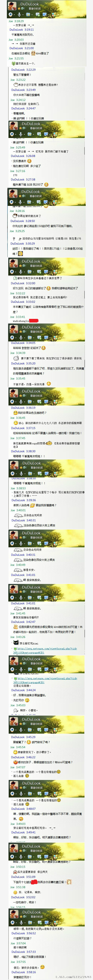Start a video call in the topmost chat header
This screenshot has height=980, width=93.
(x=11, y=15)
